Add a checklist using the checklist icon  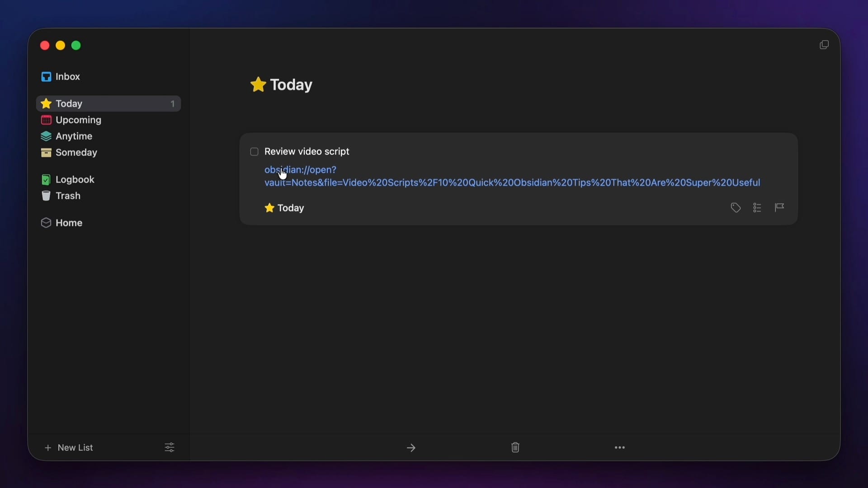coord(757,207)
